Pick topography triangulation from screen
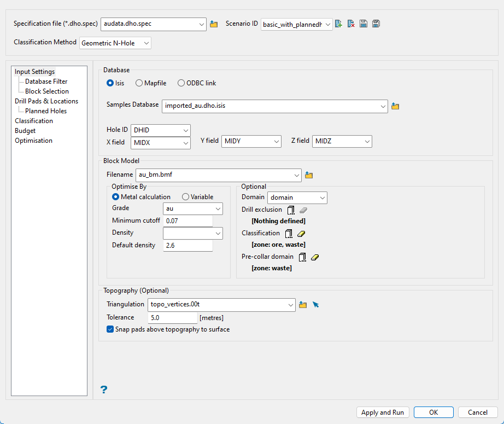Image resolution: width=504 pixels, height=424 pixels. (315, 305)
